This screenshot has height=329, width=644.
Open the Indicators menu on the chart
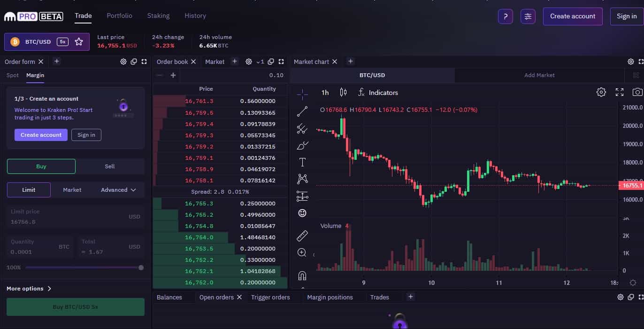(x=378, y=93)
